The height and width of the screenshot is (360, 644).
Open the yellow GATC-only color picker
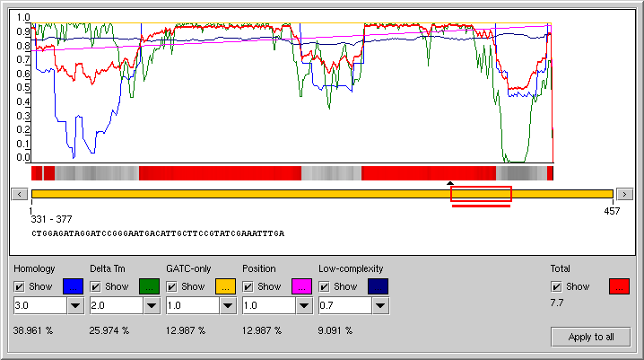coord(225,286)
